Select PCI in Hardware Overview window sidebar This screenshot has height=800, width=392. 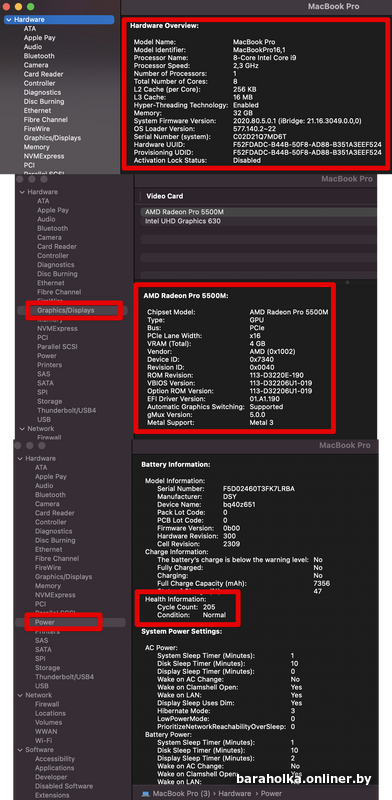pos(29,165)
